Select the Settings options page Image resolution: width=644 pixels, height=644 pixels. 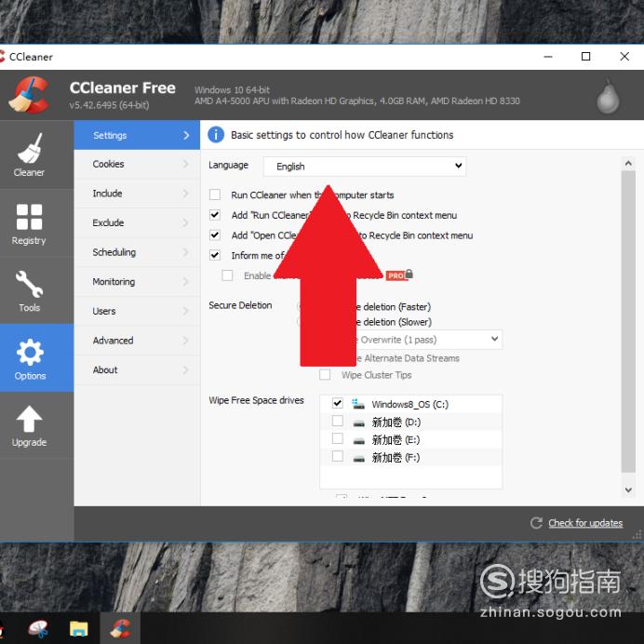(x=137, y=135)
